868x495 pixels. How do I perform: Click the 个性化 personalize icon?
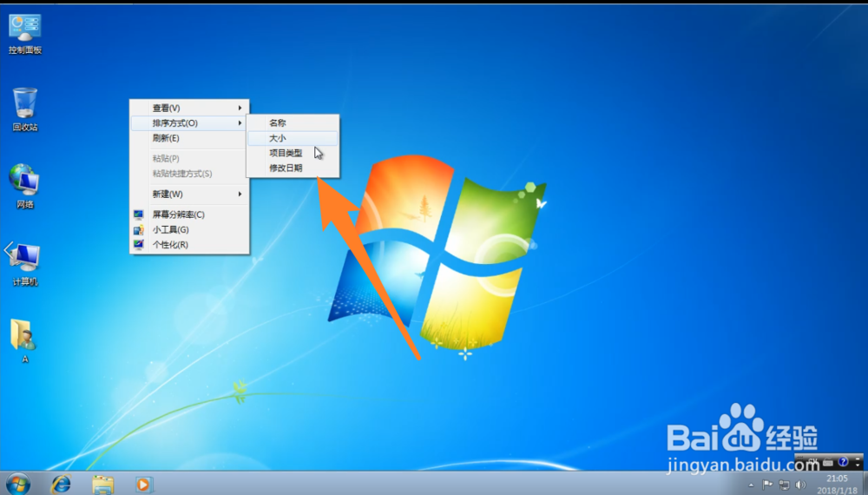(138, 244)
